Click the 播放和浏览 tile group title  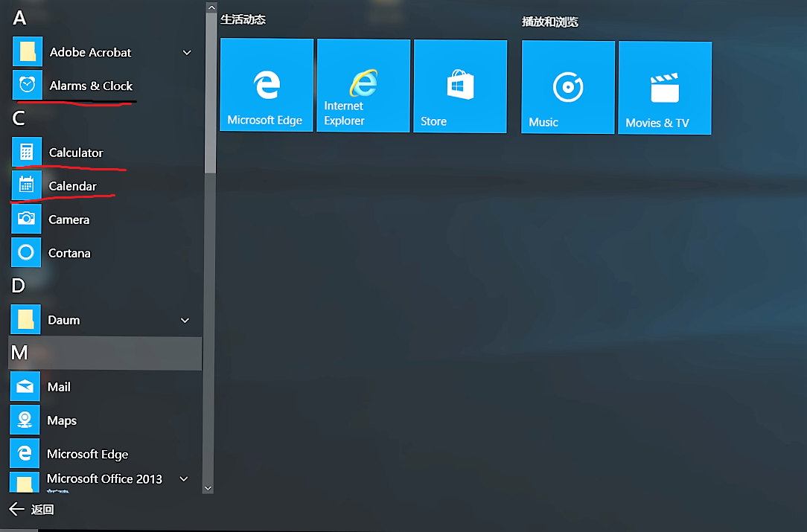tap(550, 22)
